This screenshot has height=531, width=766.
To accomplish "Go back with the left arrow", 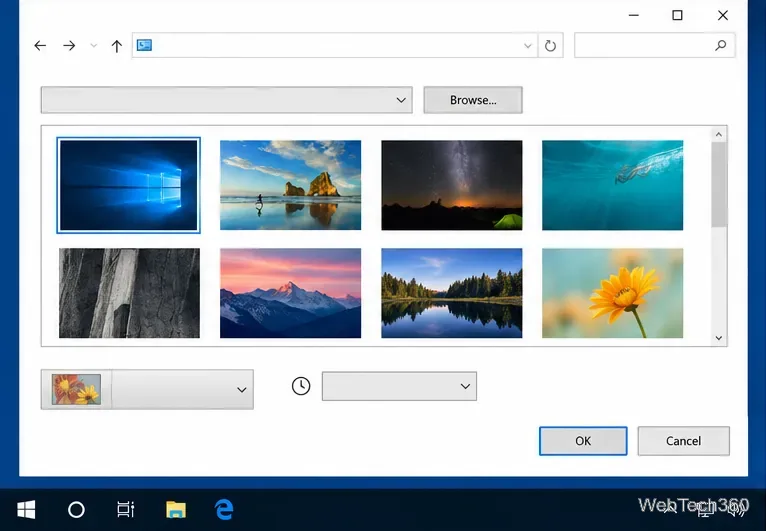I will [40, 45].
